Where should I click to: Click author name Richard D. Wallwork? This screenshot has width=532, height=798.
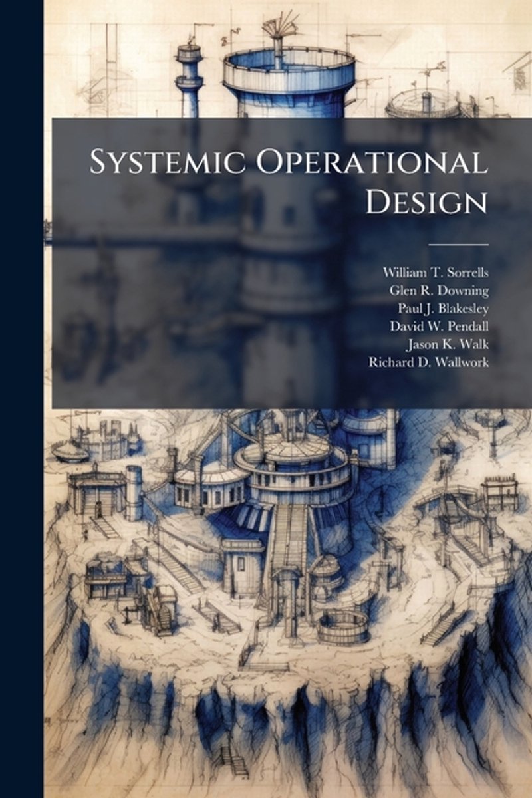point(428,363)
